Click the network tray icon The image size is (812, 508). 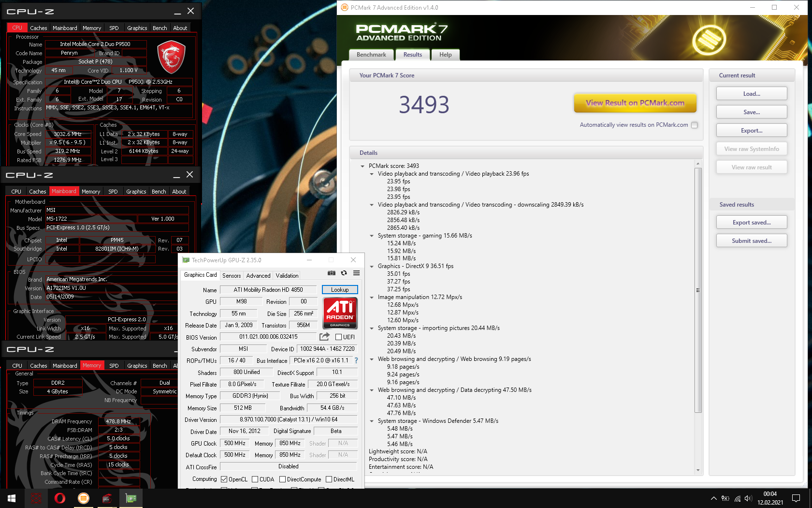tap(738, 498)
